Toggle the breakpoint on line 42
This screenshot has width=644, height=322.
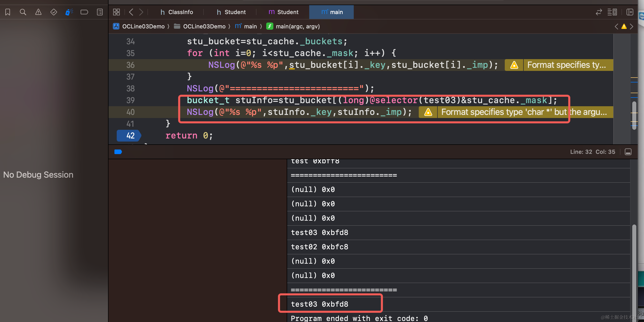129,136
